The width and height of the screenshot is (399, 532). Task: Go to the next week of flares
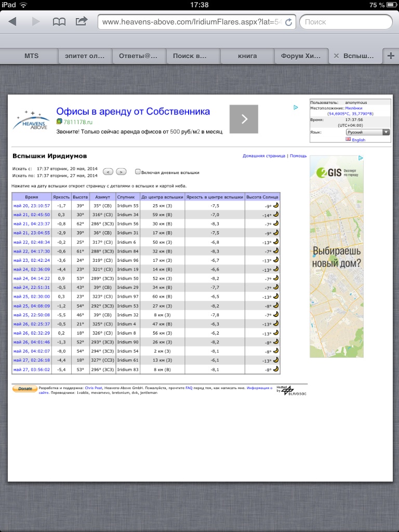click(x=121, y=171)
